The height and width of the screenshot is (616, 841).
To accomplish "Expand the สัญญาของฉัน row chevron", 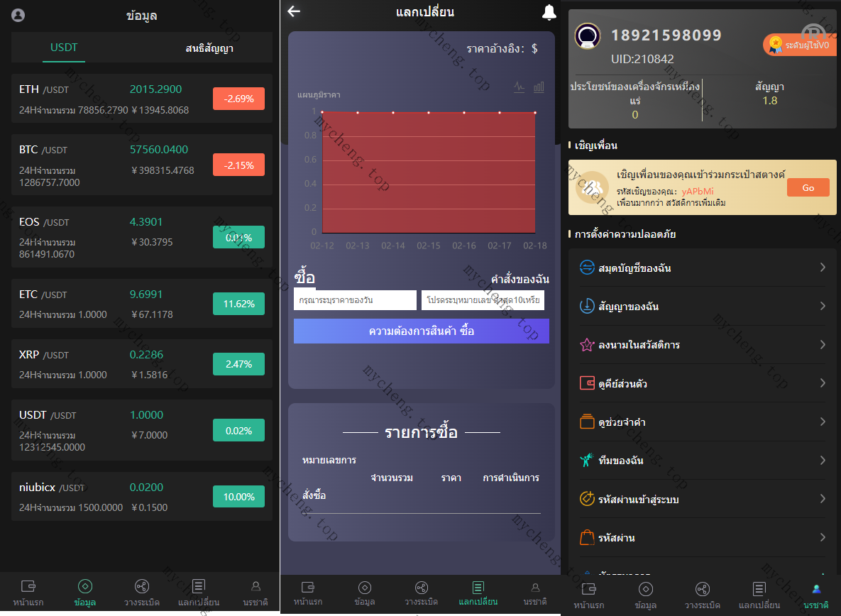I will (823, 306).
